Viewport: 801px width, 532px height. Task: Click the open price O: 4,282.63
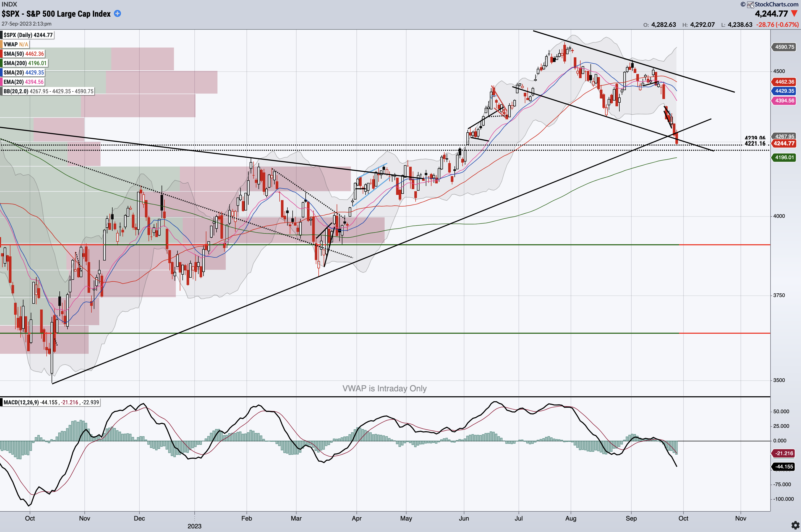click(x=660, y=25)
